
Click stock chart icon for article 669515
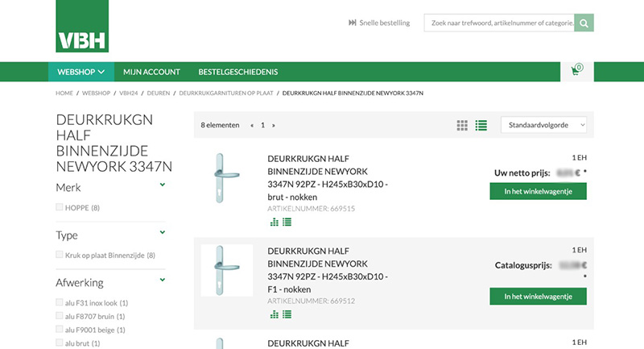274,222
